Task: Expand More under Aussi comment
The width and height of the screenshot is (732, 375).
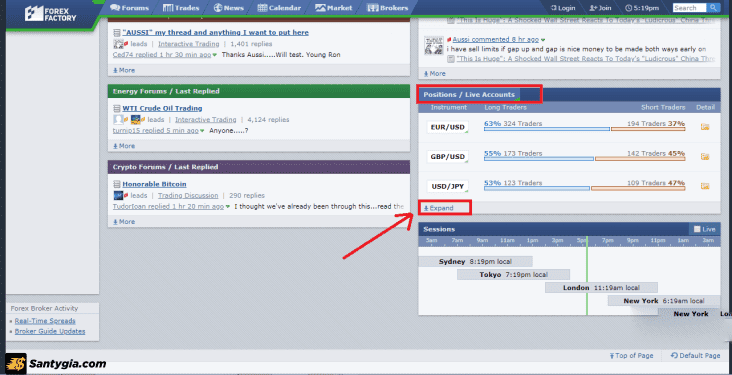Action: tap(435, 73)
